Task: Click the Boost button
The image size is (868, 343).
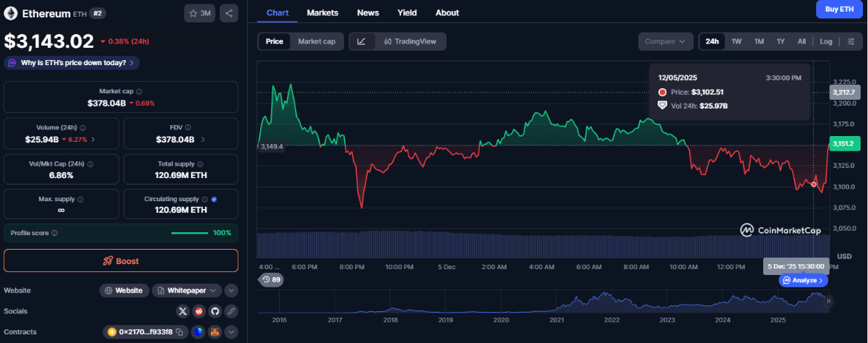Action: pos(121,261)
